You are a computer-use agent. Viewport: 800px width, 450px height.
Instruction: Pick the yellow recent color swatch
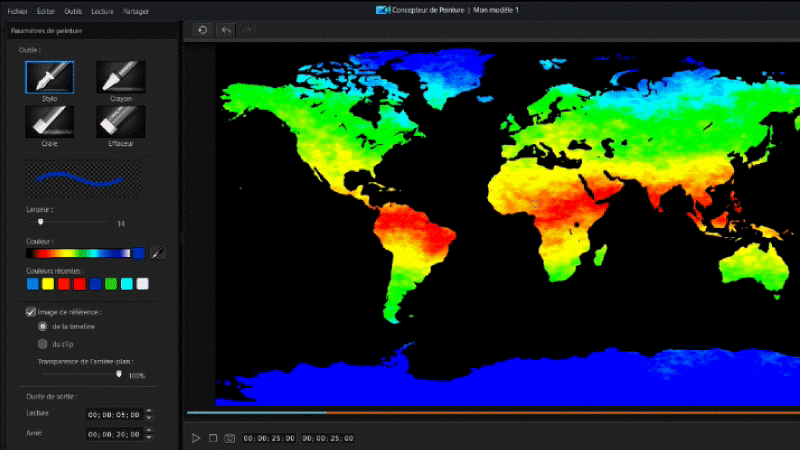click(x=48, y=284)
